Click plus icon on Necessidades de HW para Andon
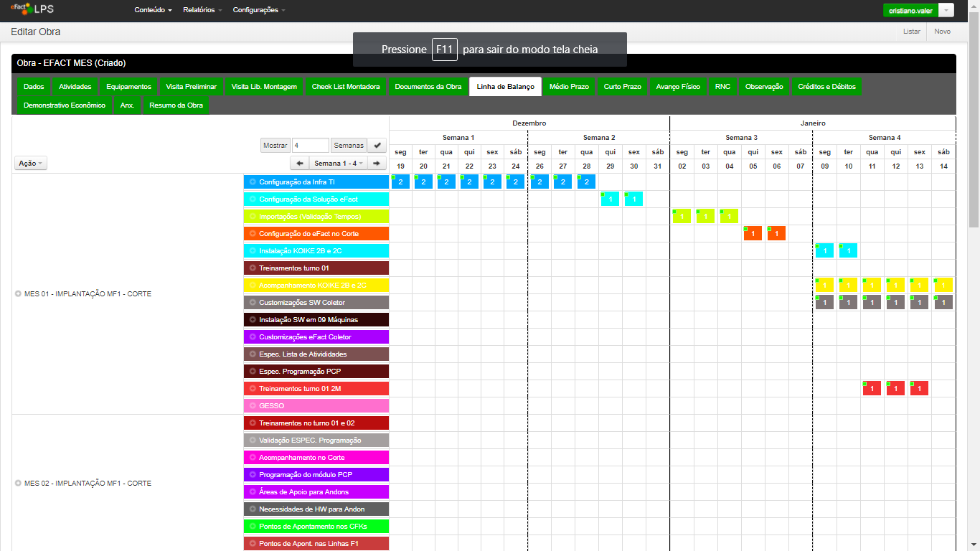 253,509
